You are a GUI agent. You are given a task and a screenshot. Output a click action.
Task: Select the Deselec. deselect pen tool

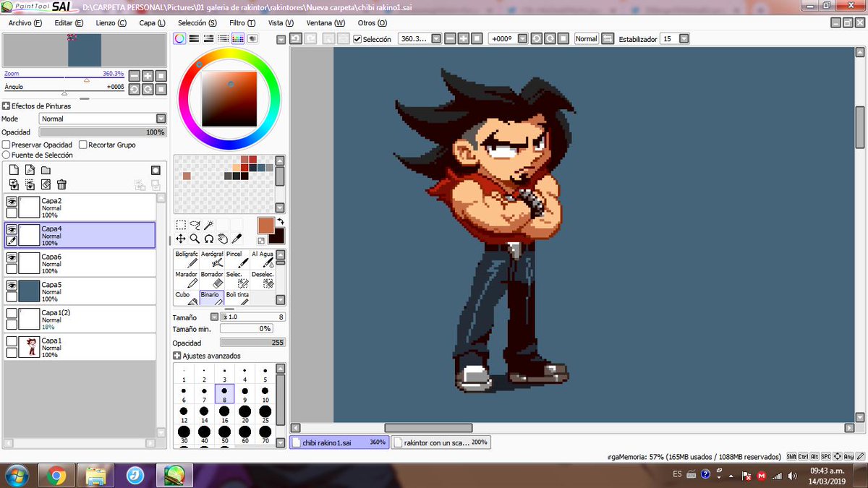[263, 280]
